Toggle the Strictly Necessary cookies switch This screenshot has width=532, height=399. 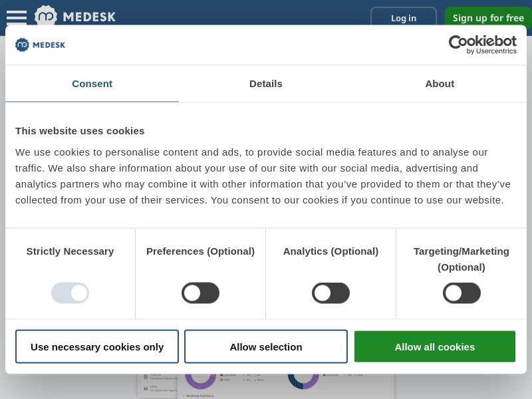coord(70,293)
